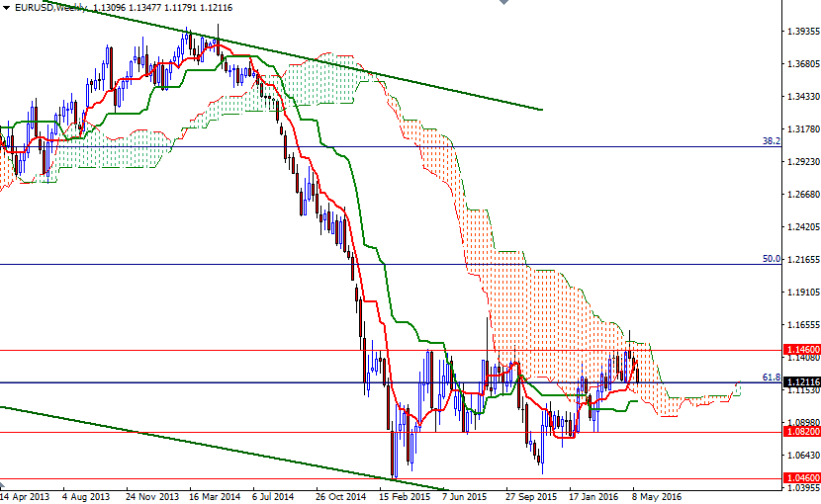Click the gray chart shift triangle at top

pos(504,4)
